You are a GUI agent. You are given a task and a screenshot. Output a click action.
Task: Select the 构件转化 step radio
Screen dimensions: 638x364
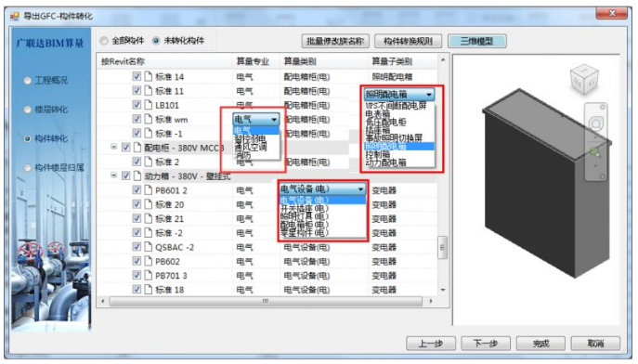27,138
